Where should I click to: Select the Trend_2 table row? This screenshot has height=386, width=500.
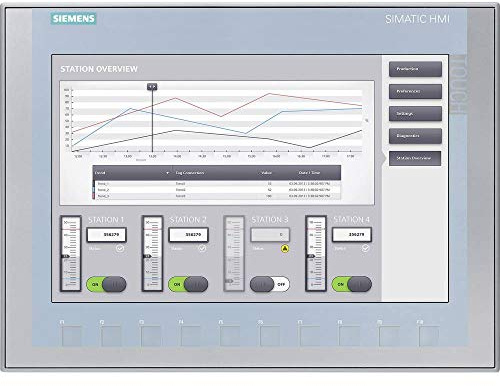pyautogui.click(x=217, y=190)
